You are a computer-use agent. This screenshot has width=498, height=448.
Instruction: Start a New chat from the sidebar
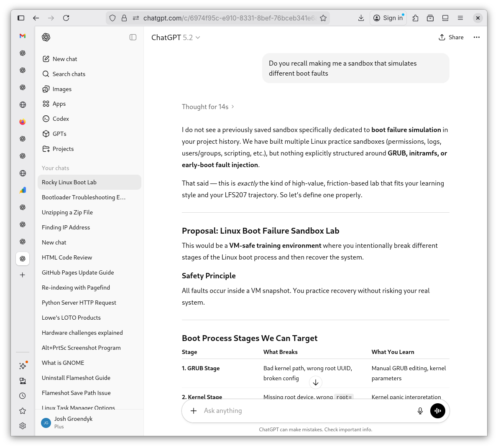click(65, 59)
